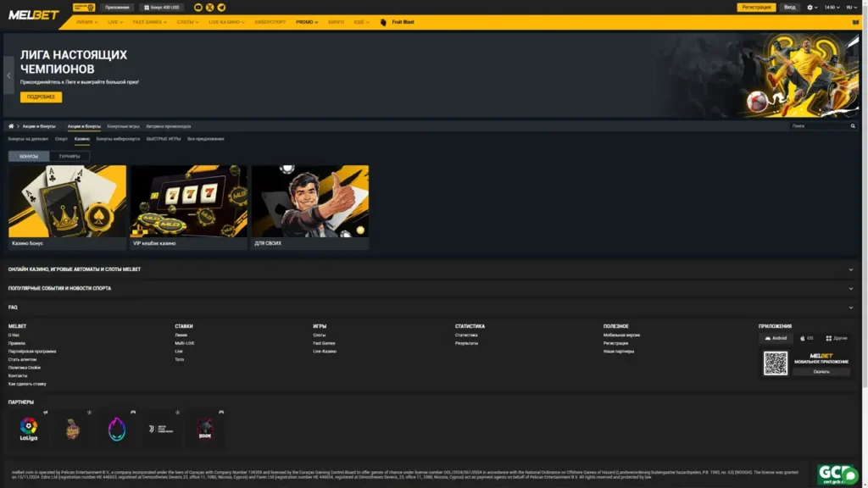Open the VIP кешбэк казино card
Screen dimensions: 868x488
pos(189,207)
